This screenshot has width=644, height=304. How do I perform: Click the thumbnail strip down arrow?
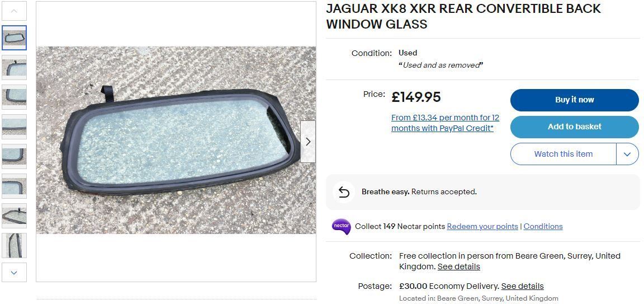click(x=14, y=272)
